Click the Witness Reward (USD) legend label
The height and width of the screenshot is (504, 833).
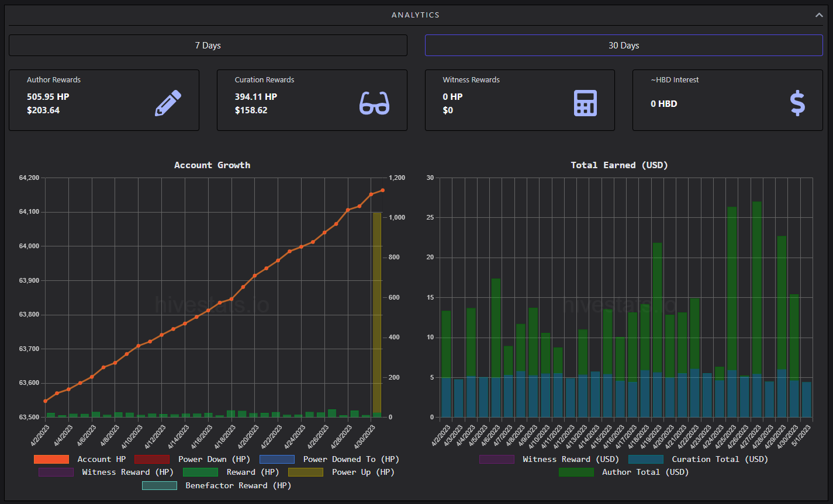tap(571, 459)
